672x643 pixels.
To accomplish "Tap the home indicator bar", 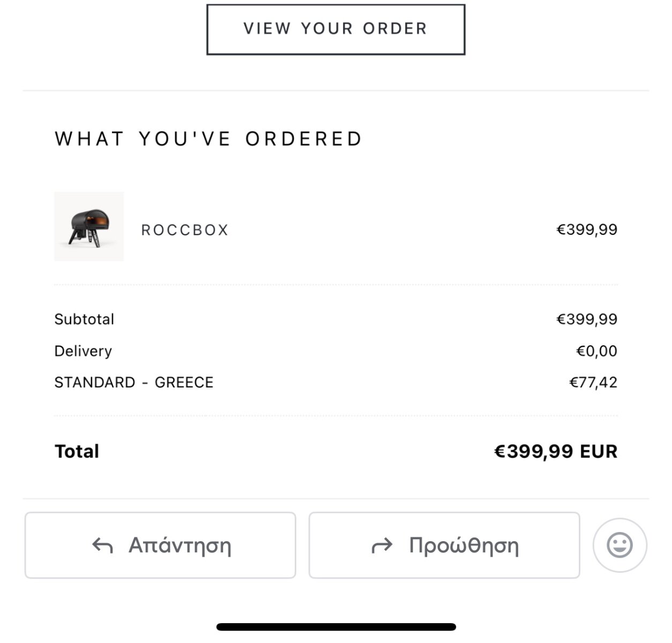I will pyautogui.click(x=336, y=627).
